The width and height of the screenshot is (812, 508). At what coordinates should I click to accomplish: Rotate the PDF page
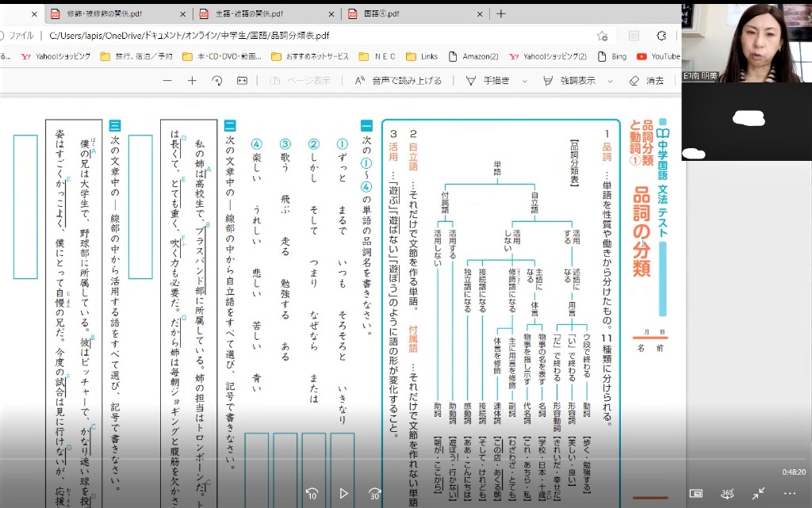coord(216,81)
